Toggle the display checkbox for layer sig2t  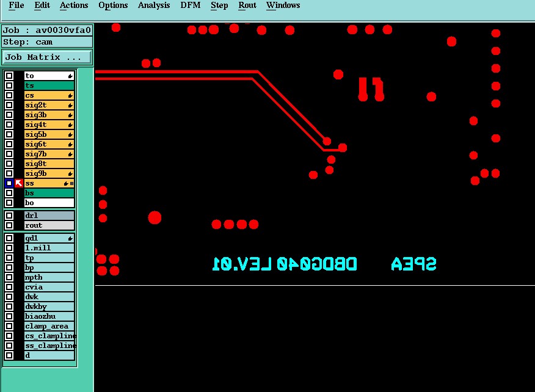(x=9, y=105)
